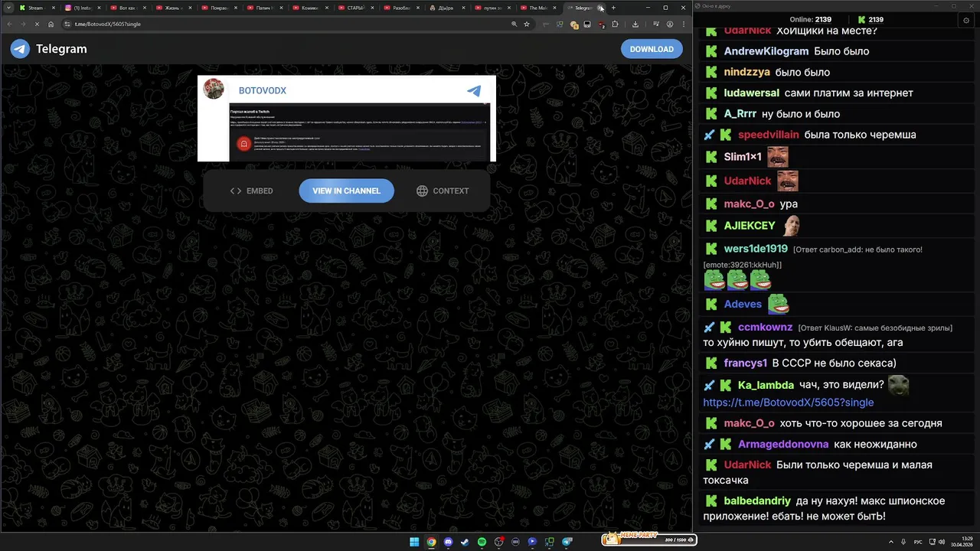Image resolution: width=980 pixels, height=551 pixels.
Task: Click username ludawersal in chat
Action: click(752, 93)
